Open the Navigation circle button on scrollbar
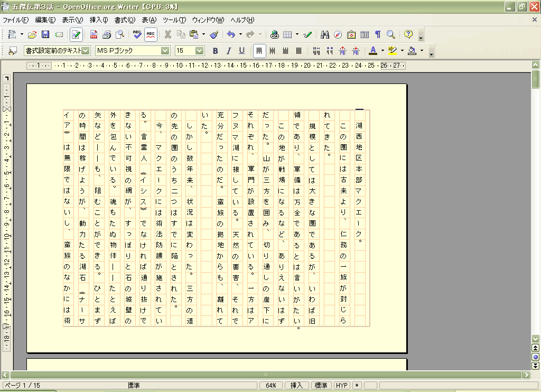The image size is (541, 392). 536,357
